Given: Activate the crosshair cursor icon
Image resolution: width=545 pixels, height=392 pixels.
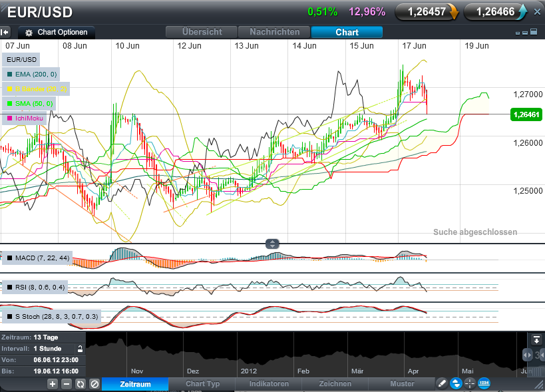Looking at the screenshot, I should tap(470, 384).
